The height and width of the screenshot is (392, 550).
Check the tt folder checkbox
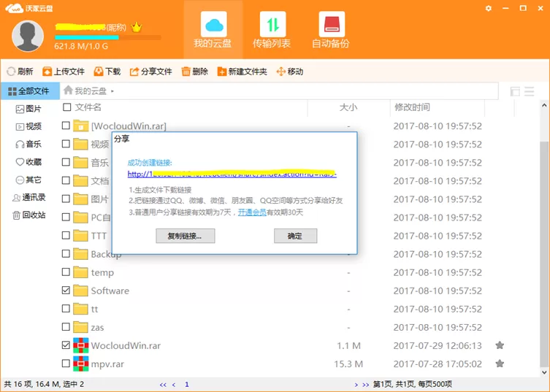[x=66, y=309]
